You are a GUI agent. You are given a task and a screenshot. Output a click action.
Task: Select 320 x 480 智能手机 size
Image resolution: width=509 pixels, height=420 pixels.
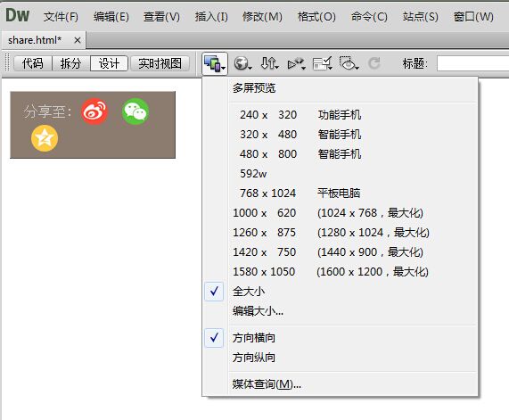[x=340, y=135]
